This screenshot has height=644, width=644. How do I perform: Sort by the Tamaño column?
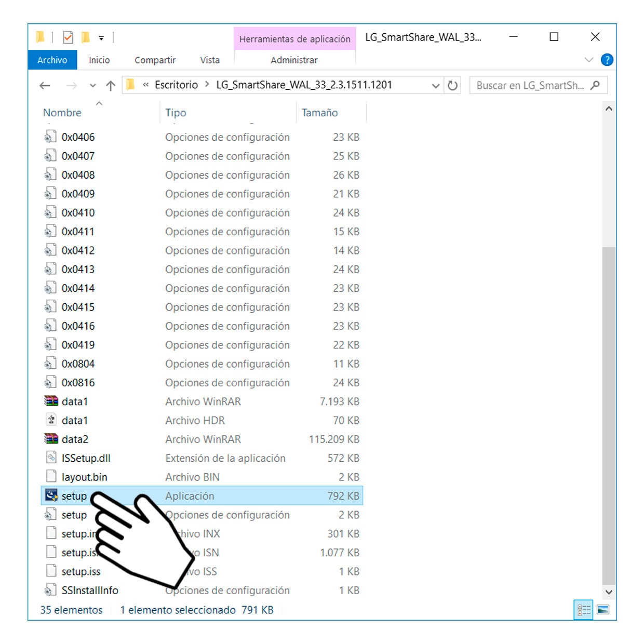(319, 113)
